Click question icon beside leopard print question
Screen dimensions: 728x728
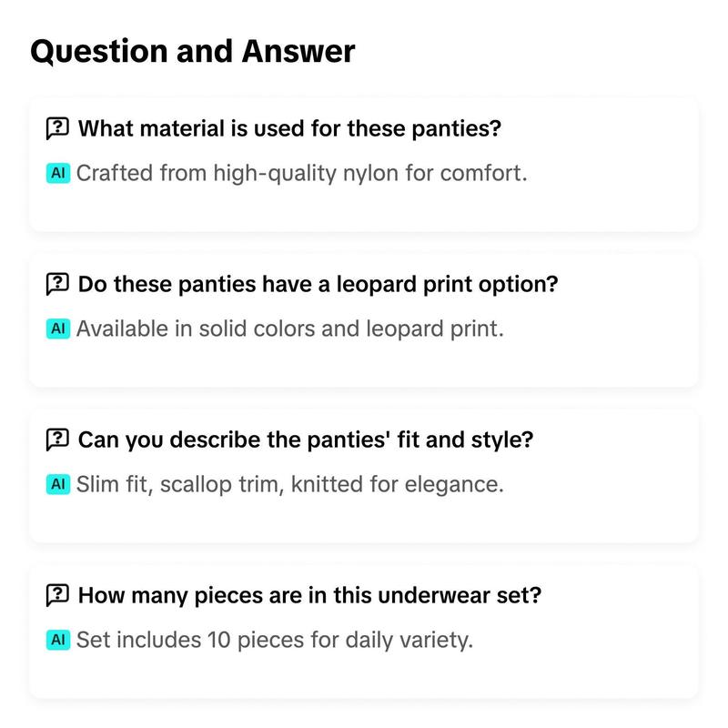point(57,284)
